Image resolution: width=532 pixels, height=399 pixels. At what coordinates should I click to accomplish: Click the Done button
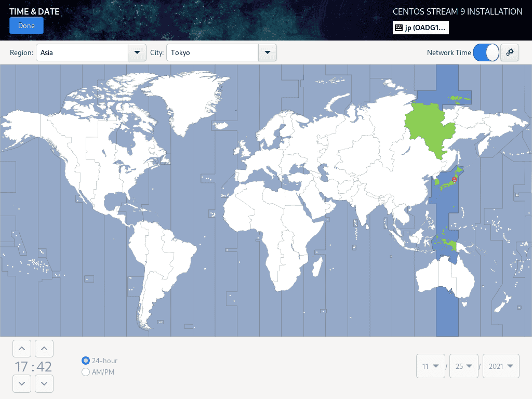tap(26, 26)
